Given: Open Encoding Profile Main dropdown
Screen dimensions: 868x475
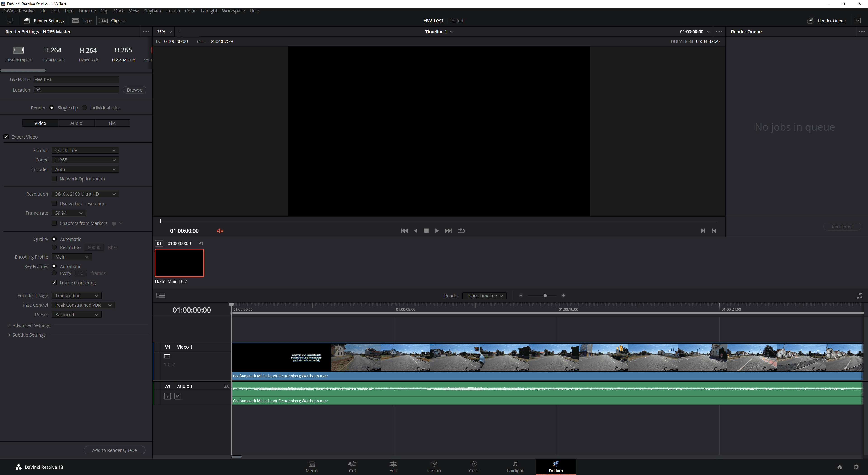Looking at the screenshot, I should coord(72,257).
